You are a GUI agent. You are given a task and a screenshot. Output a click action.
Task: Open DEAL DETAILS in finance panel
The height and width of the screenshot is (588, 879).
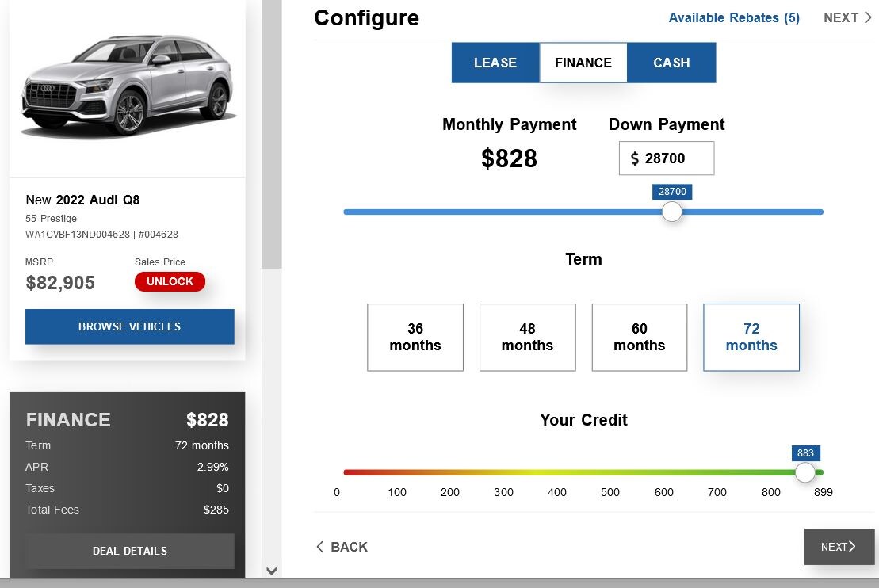(x=129, y=551)
